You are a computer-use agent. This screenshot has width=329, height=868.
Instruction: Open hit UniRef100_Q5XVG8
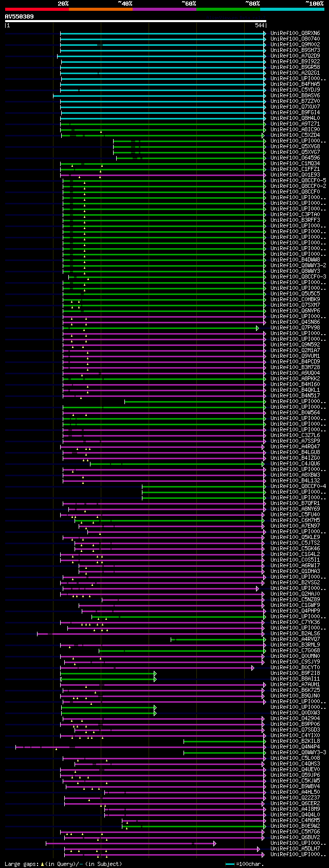pyautogui.click(x=295, y=146)
